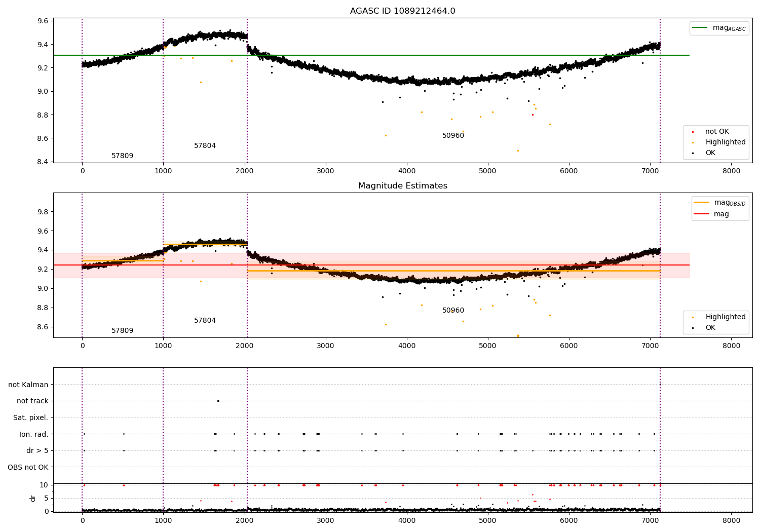
Task: Click 'Highlighted' legend entry in Magnitude Estimates plot
Action: coord(719,317)
